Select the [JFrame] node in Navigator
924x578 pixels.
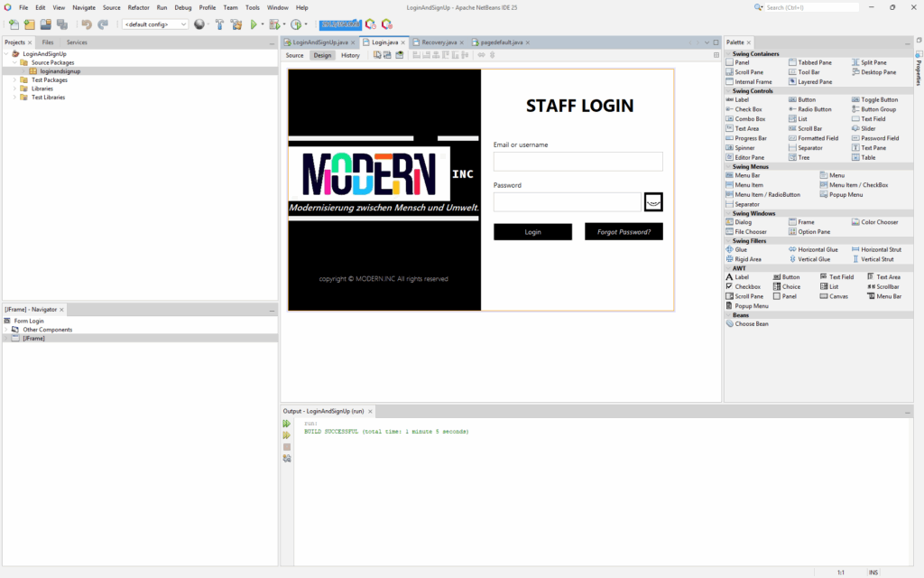click(33, 339)
